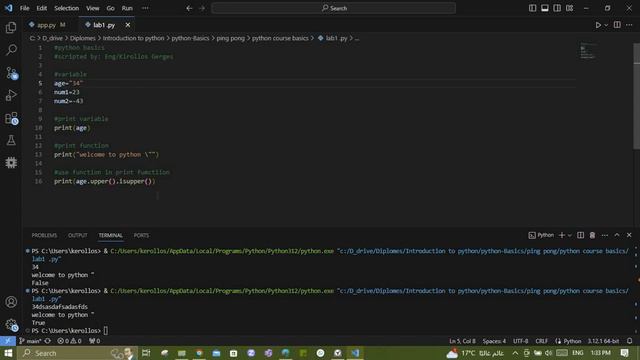Viewport: 640px width, 360px height.
Task: Split the editor to the right
Action: (x=617, y=25)
